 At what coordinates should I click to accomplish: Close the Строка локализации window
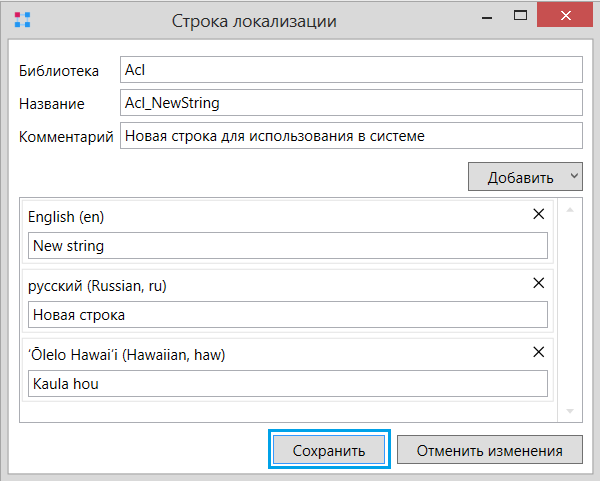click(x=565, y=15)
